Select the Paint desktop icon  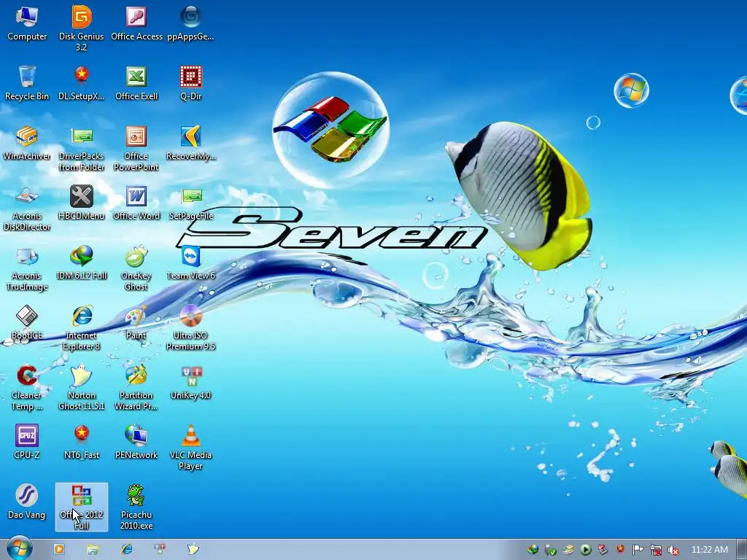[136, 322]
